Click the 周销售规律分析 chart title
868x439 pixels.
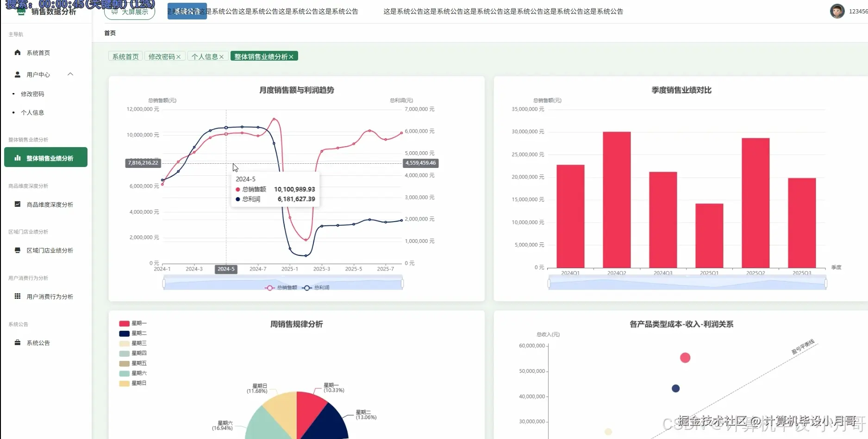pos(297,324)
